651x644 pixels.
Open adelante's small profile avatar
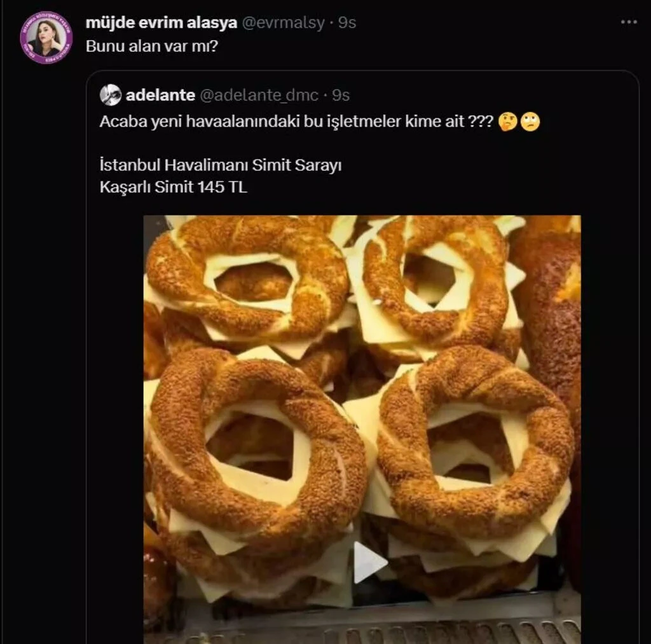[111, 95]
